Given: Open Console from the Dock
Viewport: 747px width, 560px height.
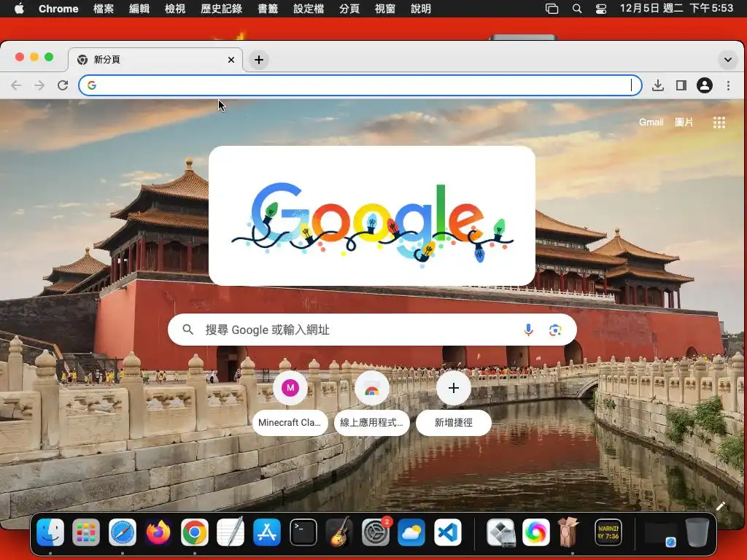Looking at the screenshot, I should pos(608,532).
